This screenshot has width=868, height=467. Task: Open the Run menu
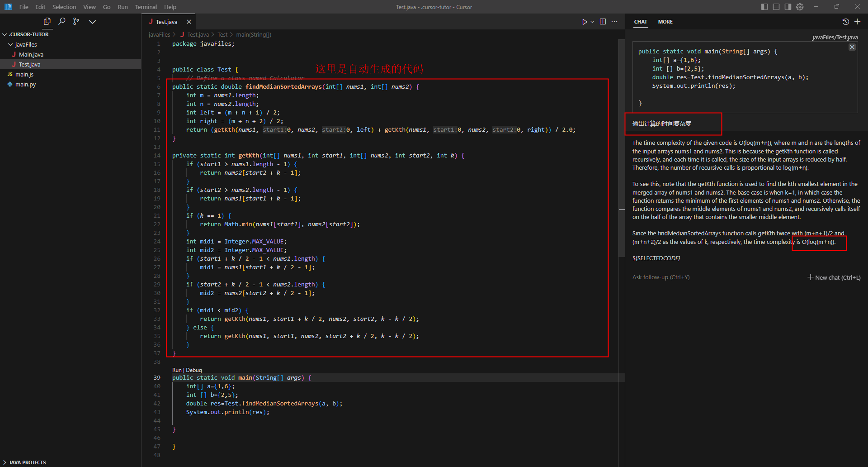[x=123, y=7]
